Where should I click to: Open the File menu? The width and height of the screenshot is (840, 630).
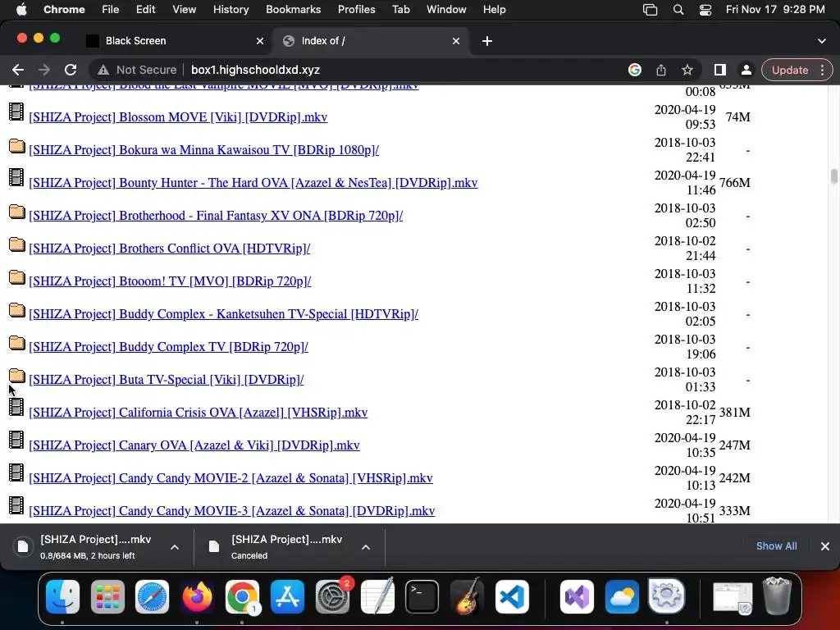click(111, 9)
